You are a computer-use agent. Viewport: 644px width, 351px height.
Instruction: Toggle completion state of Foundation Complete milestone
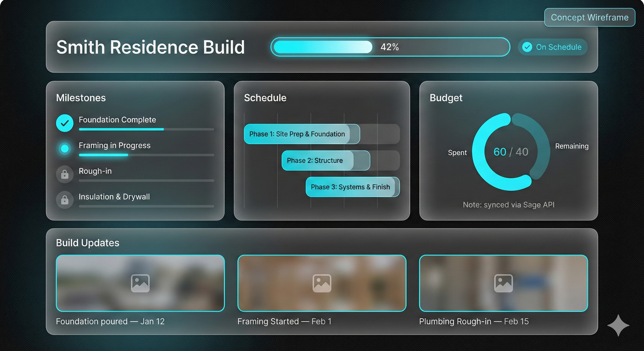point(65,123)
